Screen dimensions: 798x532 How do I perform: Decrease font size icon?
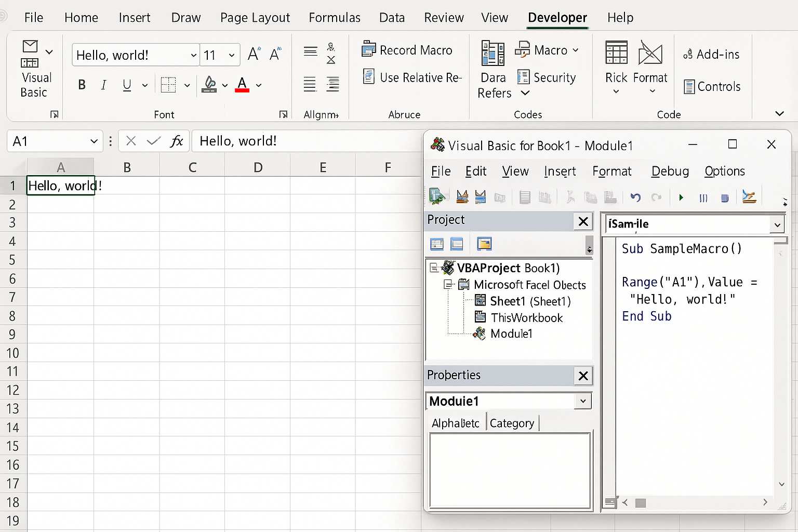point(275,54)
